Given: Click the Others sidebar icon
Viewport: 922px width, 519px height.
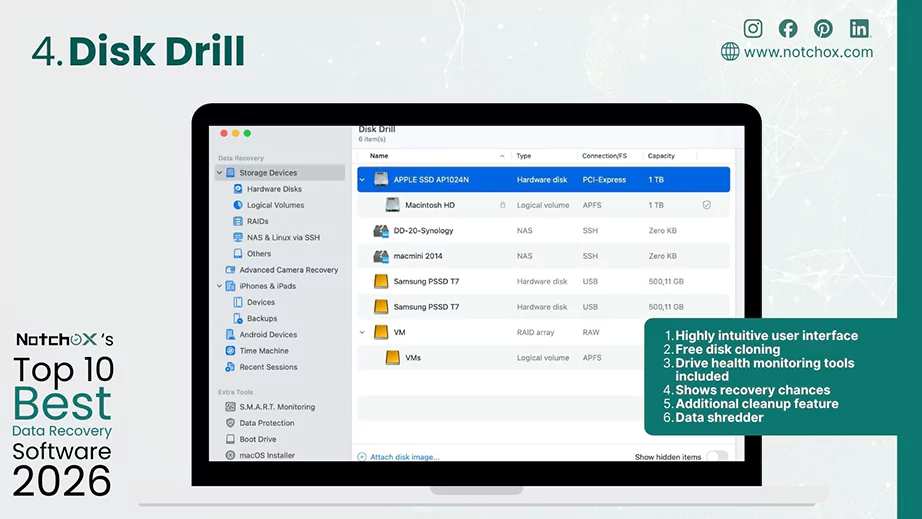Looking at the screenshot, I should (x=238, y=253).
